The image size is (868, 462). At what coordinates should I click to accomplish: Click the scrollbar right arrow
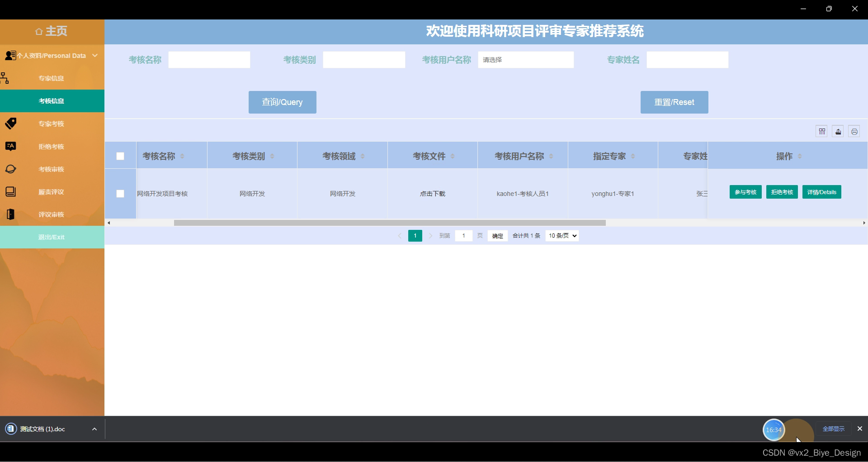(864, 223)
